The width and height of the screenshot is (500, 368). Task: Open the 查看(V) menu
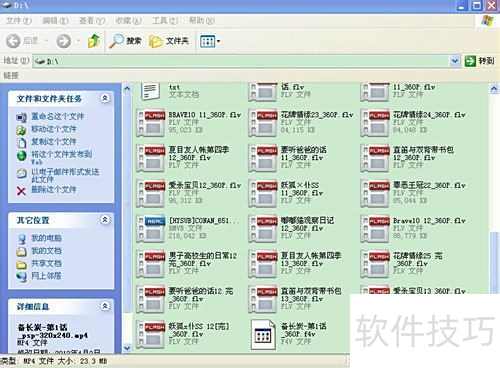click(92, 21)
